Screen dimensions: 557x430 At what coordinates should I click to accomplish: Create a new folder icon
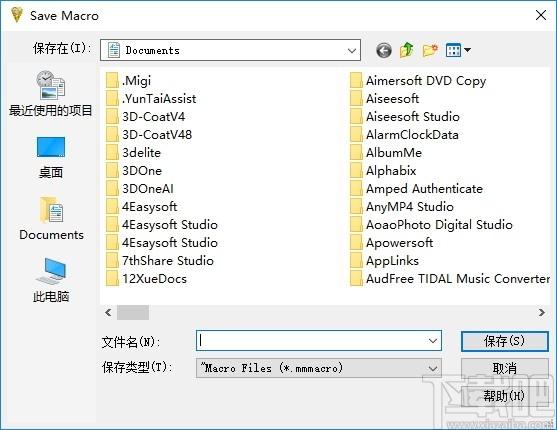point(430,50)
